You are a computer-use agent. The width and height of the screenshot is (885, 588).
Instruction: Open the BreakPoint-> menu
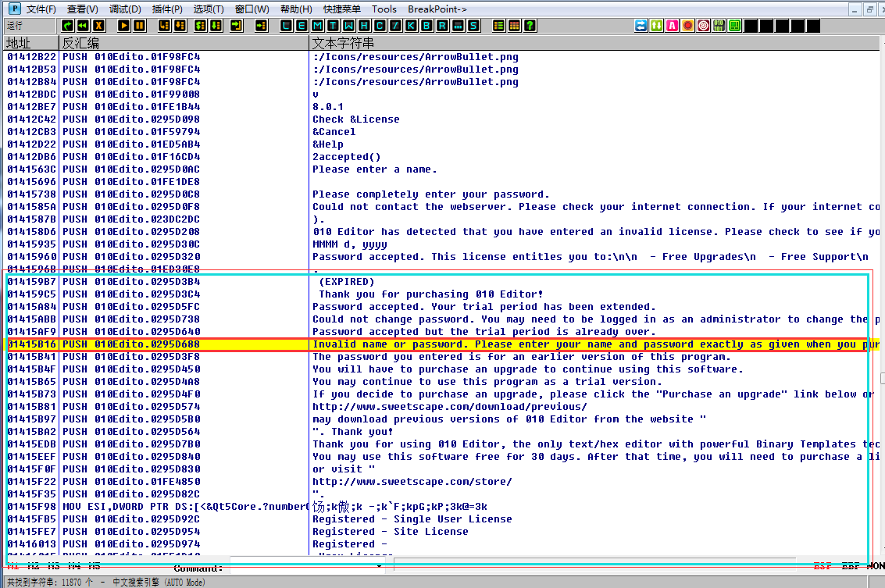tap(437, 9)
